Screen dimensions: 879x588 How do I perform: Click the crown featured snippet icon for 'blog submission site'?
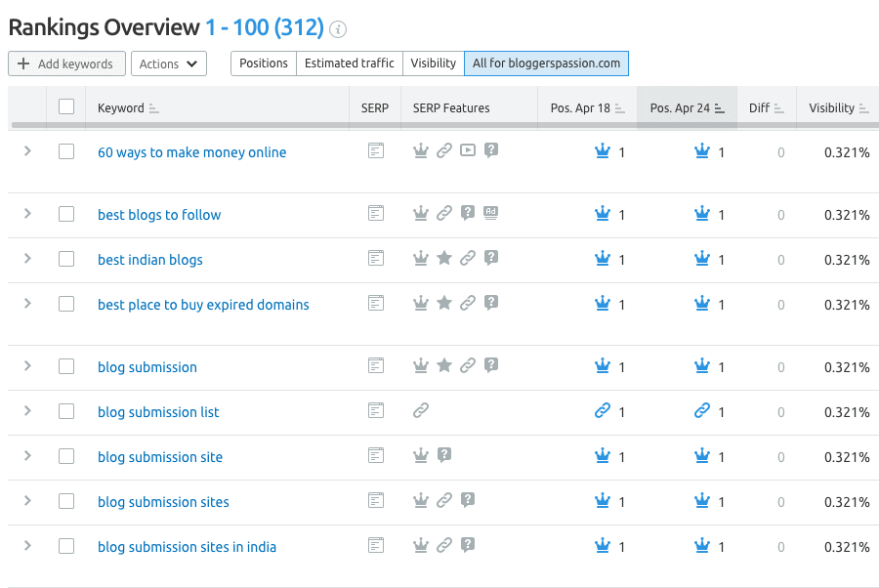click(421, 455)
